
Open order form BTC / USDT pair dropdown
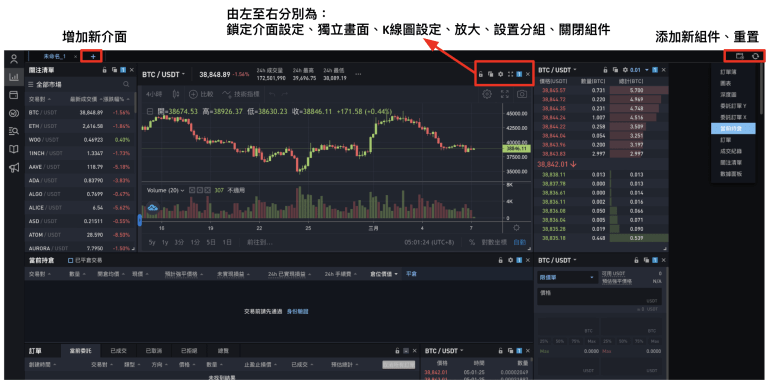point(557,260)
